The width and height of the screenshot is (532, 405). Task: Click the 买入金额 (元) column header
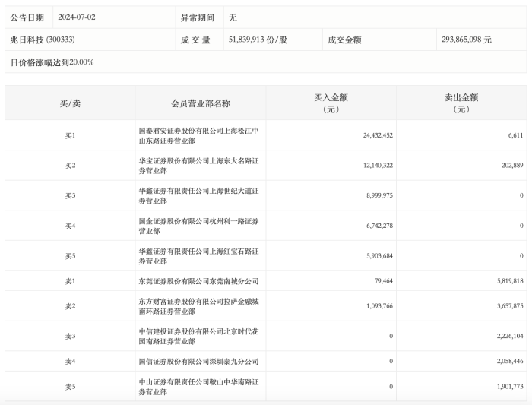coord(331,103)
